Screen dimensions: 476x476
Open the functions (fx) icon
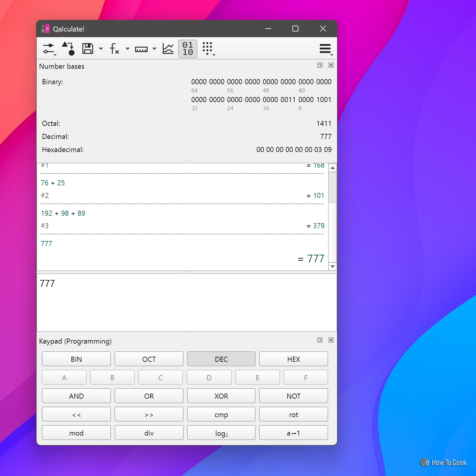click(x=115, y=48)
